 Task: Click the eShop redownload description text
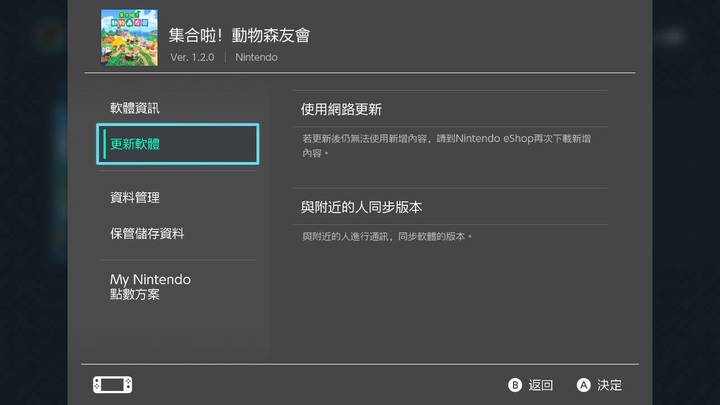coord(446,145)
